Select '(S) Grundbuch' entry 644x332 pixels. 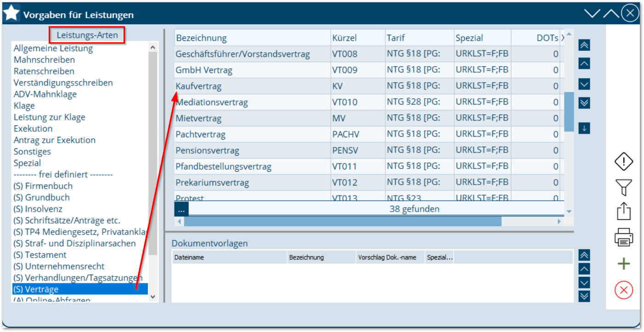42,197
